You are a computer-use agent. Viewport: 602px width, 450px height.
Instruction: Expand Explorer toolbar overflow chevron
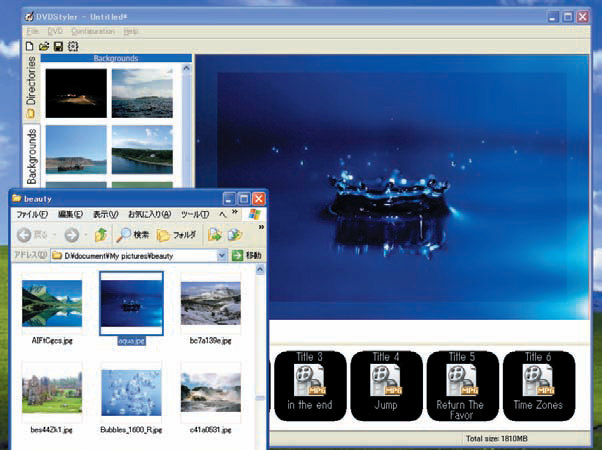click(x=261, y=227)
